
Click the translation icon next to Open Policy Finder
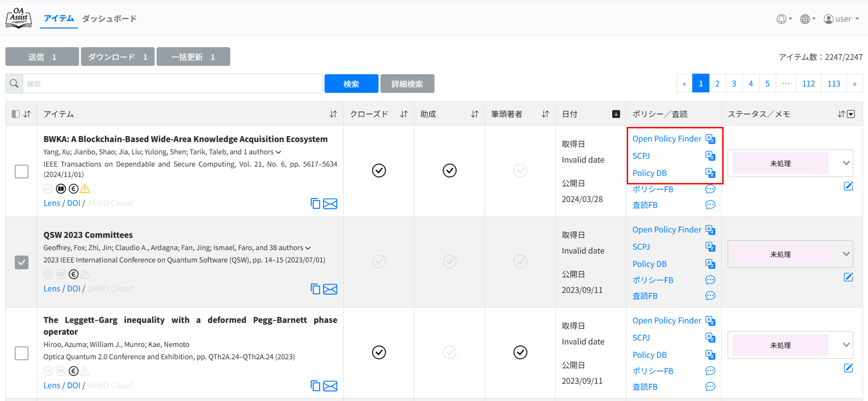pos(710,138)
